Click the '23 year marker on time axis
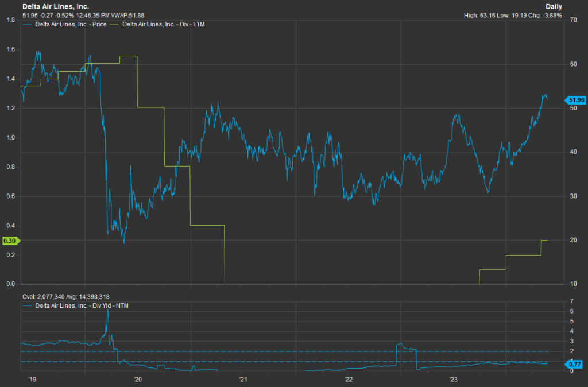This screenshot has height=387, width=588. 454,380
